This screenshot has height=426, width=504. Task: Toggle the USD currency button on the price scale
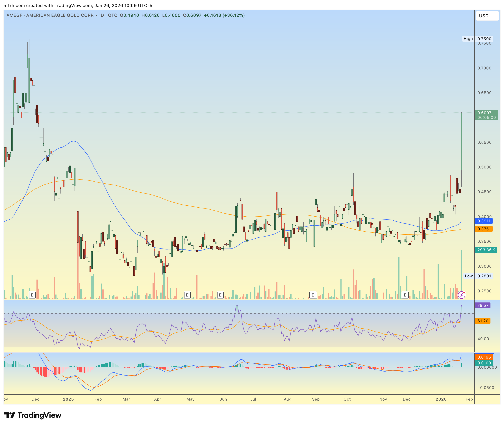point(487,16)
